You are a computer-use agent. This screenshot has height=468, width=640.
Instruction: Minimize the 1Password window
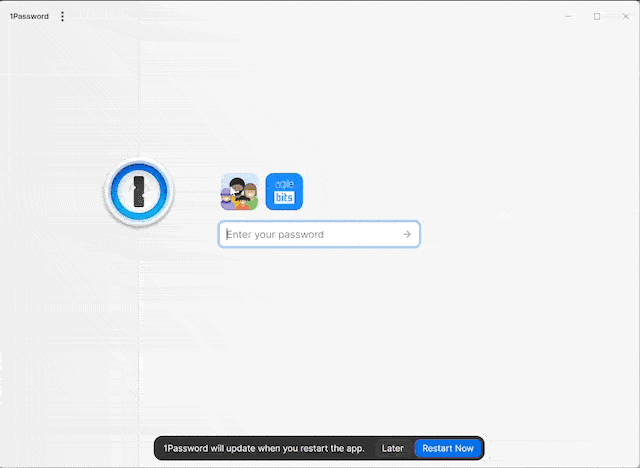(569, 16)
